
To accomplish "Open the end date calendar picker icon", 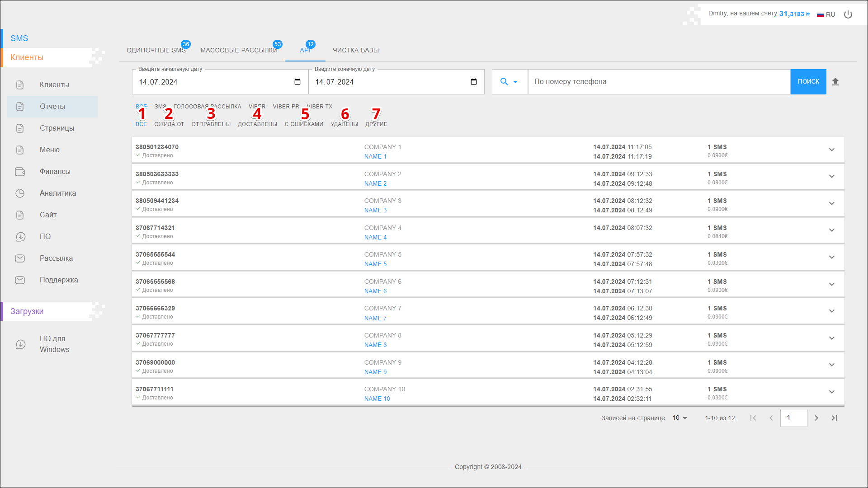I will [x=474, y=82].
